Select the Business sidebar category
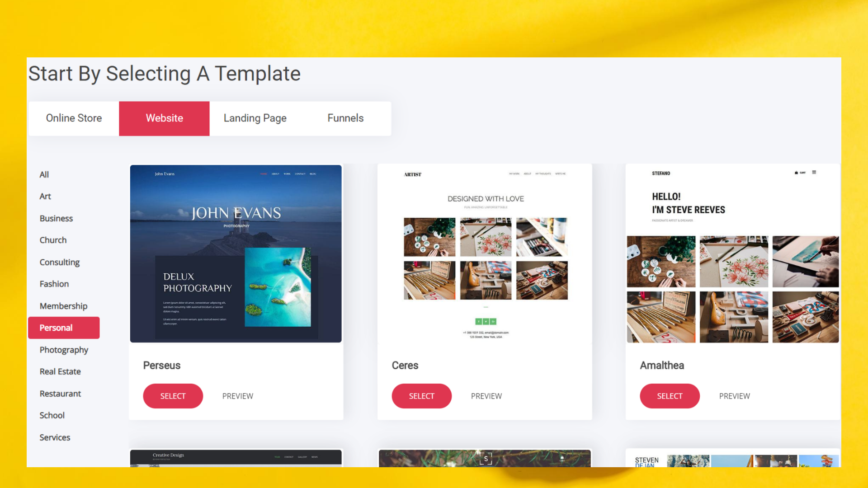The height and width of the screenshot is (488, 868). click(56, 218)
